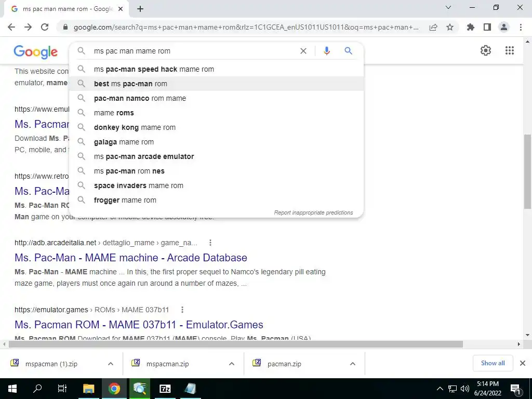Expand options for pacman.zip download
The width and height of the screenshot is (532, 399).
353,364
